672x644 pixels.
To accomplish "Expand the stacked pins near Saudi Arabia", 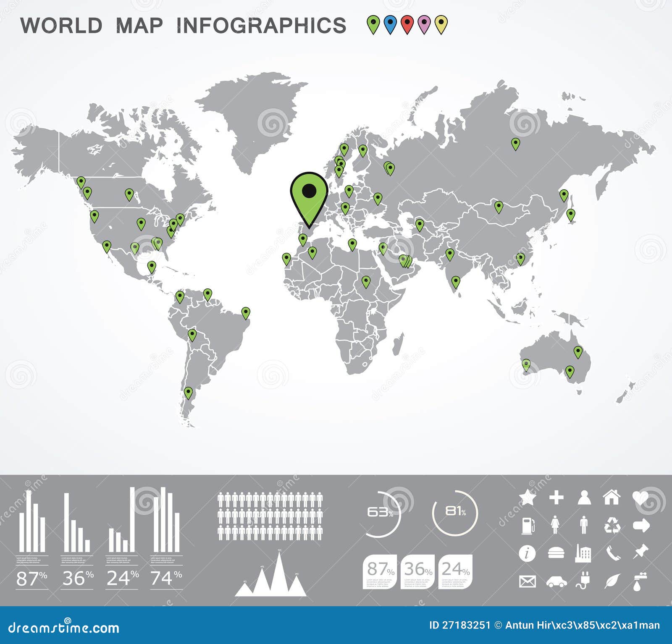I will click(x=405, y=260).
